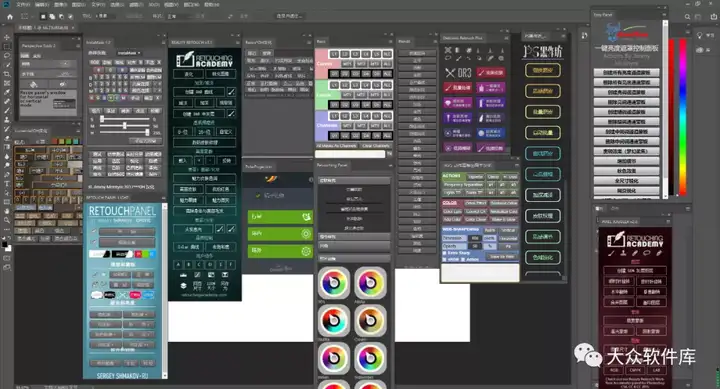Click the DR3 logo in Delicious Retouch
The image size is (720, 389).
tap(458, 73)
